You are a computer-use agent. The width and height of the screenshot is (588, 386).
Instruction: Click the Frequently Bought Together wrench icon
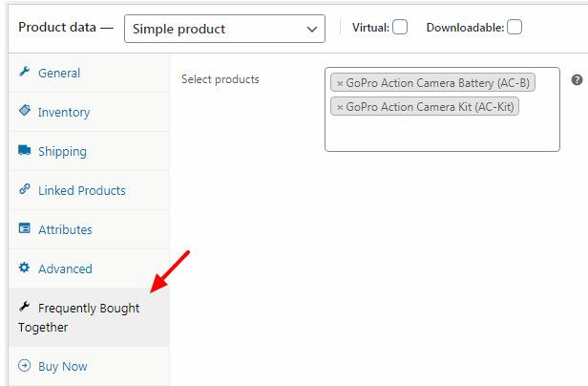coord(25,308)
